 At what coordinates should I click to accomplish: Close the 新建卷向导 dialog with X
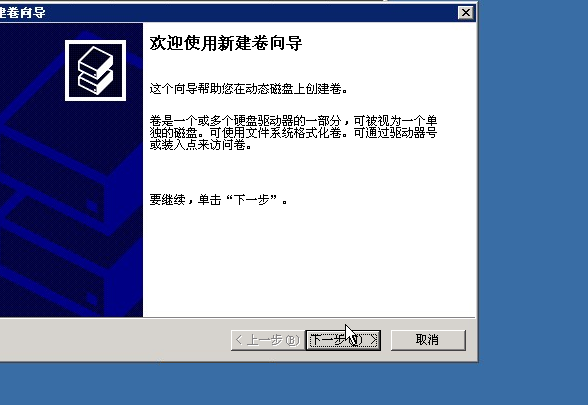465,13
